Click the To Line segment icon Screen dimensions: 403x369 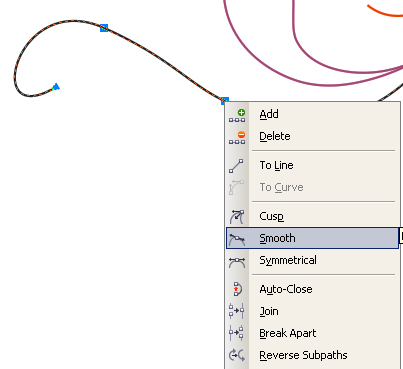pyautogui.click(x=236, y=166)
